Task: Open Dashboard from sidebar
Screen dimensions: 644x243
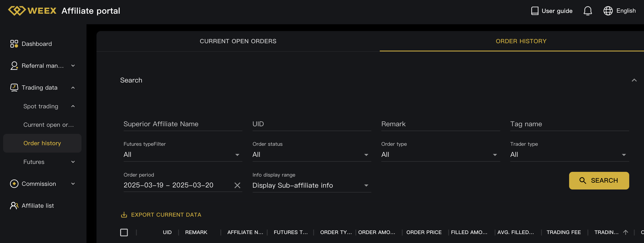Action: coord(37,44)
